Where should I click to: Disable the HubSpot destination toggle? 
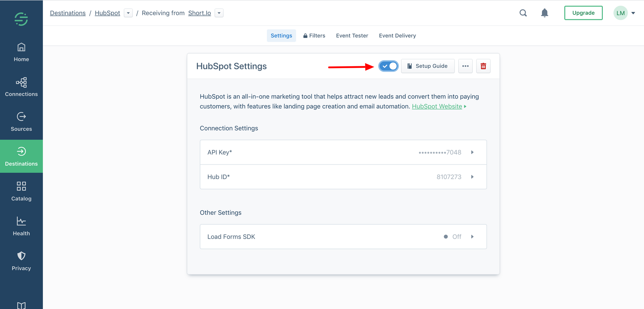388,66
